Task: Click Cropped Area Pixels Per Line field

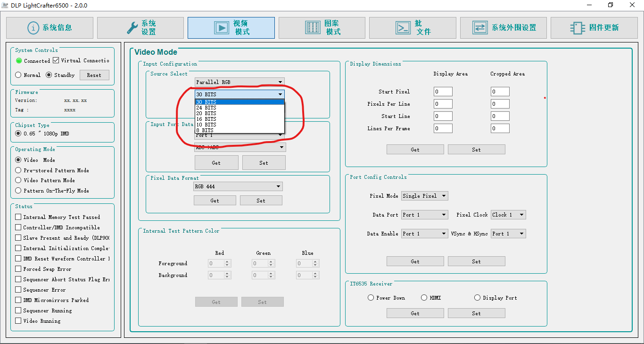Action: pos(500,104)
